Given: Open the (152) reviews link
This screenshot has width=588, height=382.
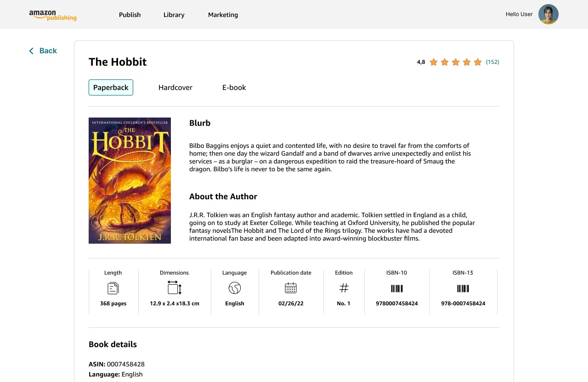Looking at the screenshot, I should pyautogui.click(x=492, y=62).
